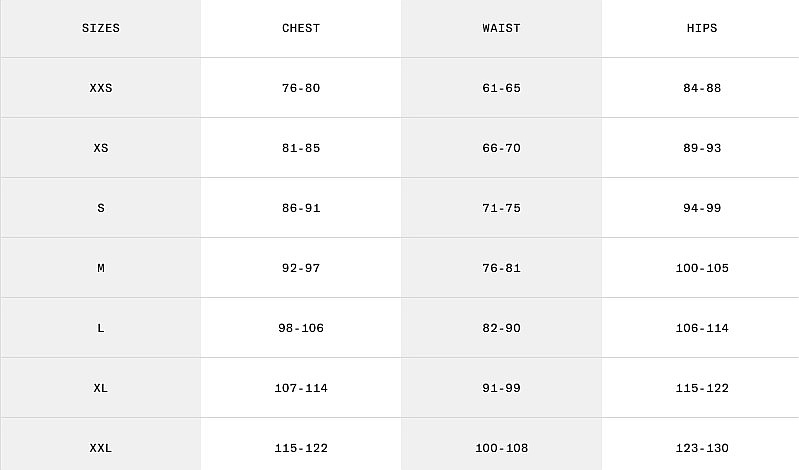Image resolution: width=799 pixels, height=470 pixels.
Task: Click the XS waist value 66-70
Action: coord(501,148)
